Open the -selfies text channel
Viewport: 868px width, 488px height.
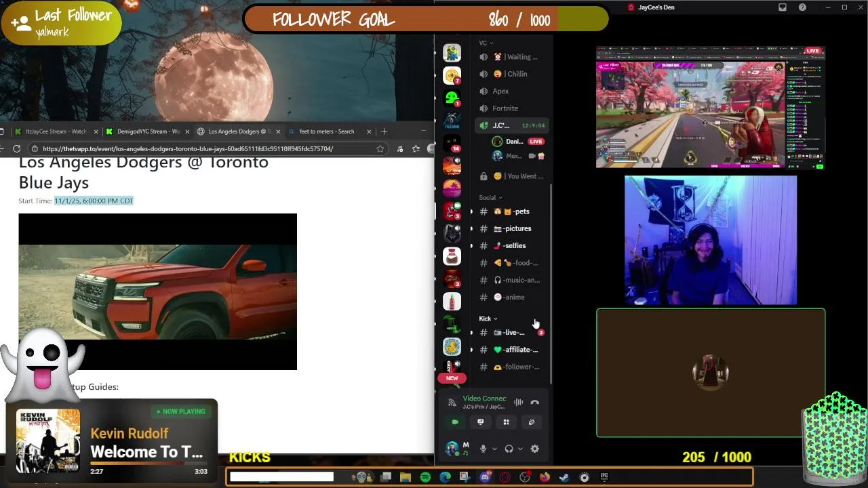512,245
